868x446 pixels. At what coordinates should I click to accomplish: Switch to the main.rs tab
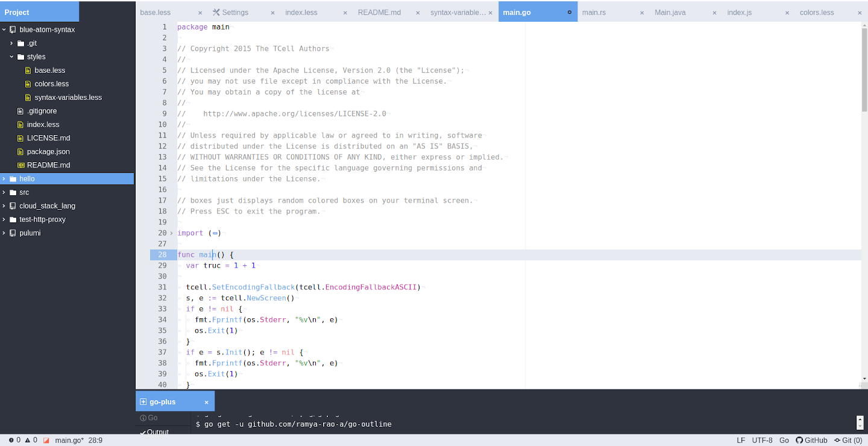(614, 12)
